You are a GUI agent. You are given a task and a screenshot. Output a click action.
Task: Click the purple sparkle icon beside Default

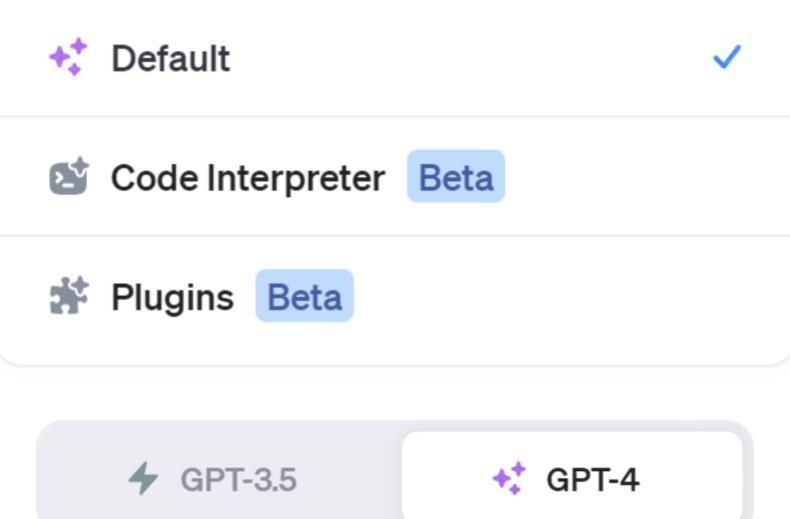[x=68, y=56]
